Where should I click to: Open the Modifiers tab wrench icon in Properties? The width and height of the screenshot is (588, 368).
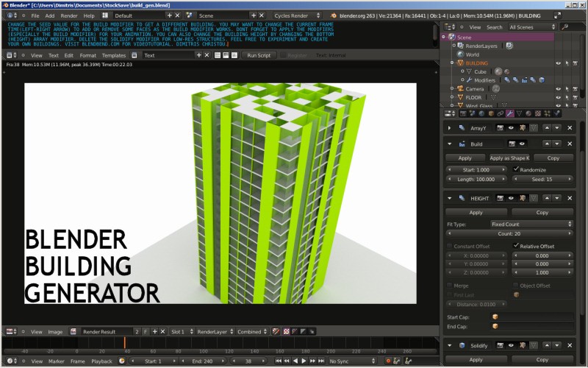point(510,113)
